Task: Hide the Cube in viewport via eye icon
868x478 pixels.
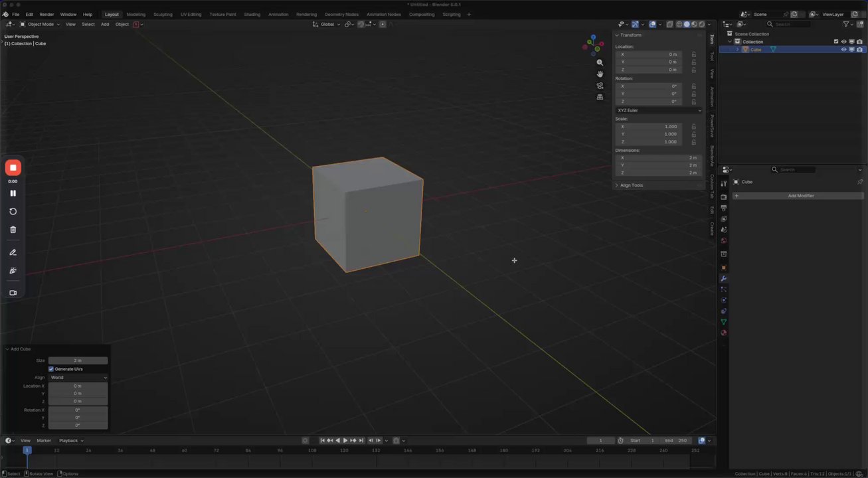Action: pos(844,50)
